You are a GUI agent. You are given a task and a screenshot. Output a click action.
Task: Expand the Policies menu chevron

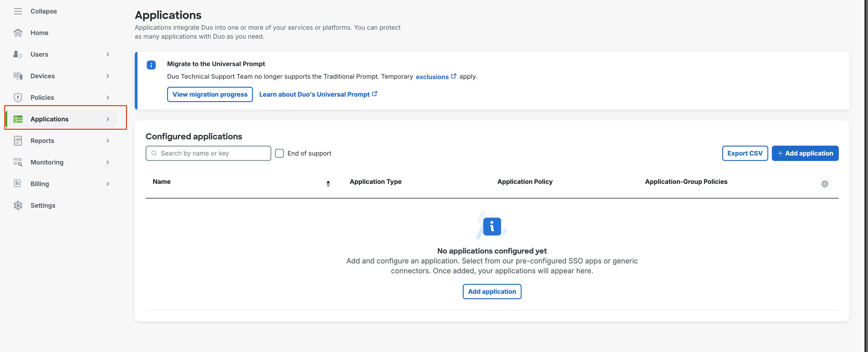tap(108, 98)
